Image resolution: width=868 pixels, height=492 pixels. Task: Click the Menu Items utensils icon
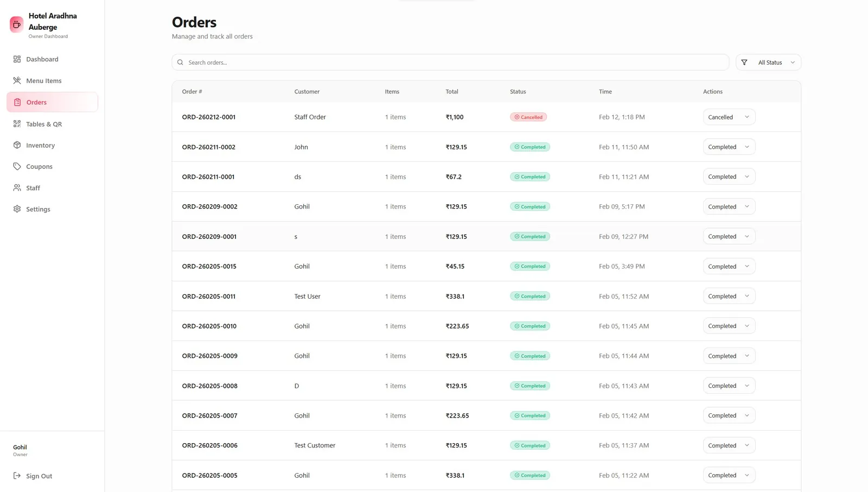pos(17,80)
